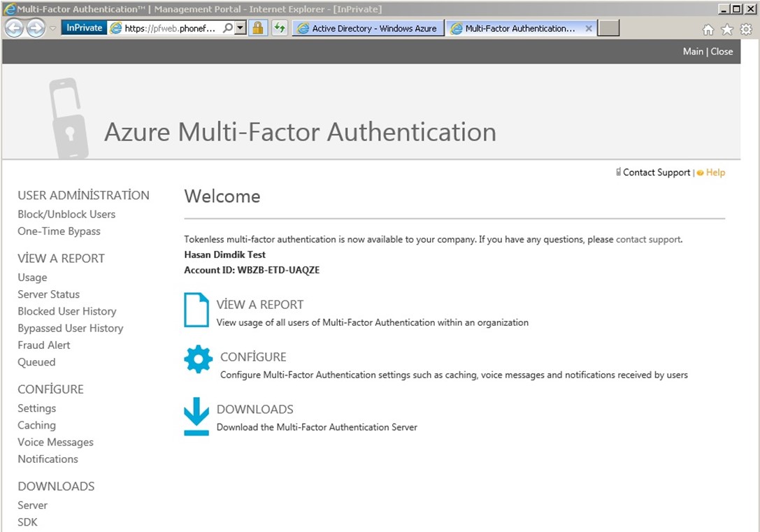Click the Azure Multi-Factor Authentication title
This screenshot has height=532, width=760.
pyautogui.click(x=301, y=132)
